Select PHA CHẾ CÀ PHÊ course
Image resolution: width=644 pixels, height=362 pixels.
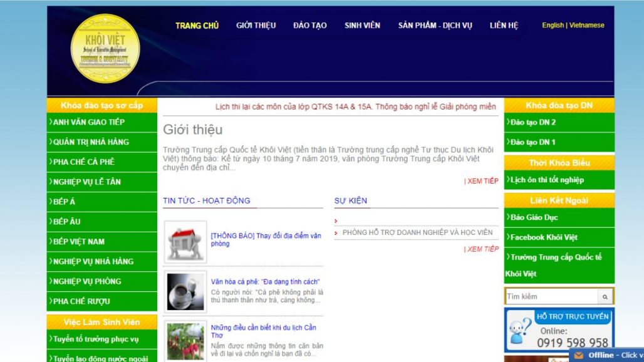coord(102,162)
